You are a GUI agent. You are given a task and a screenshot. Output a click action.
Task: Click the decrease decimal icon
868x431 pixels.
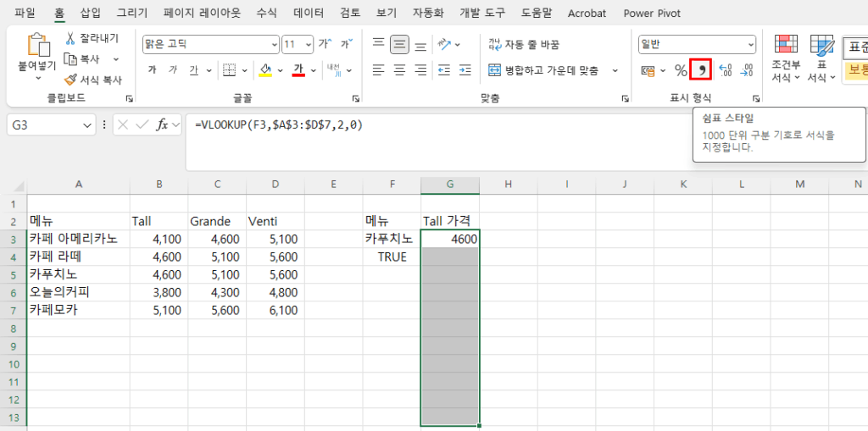coord(746,69)
